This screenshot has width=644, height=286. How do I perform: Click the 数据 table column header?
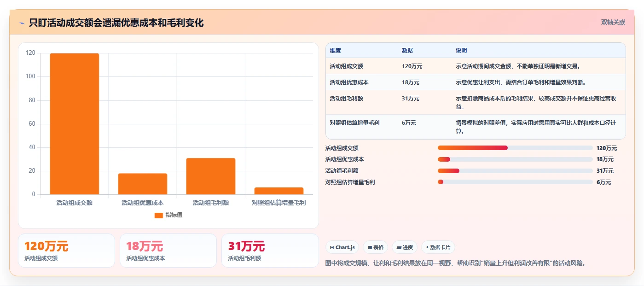coord(407,51)
